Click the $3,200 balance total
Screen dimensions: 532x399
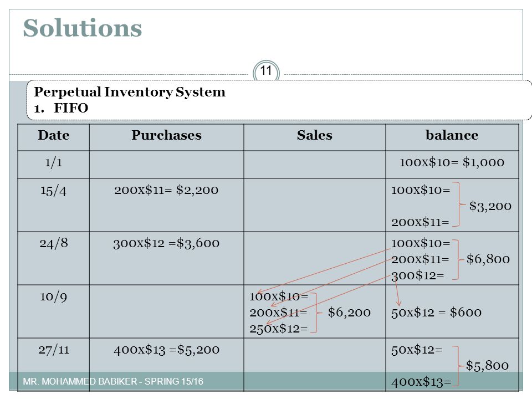pyautogui.click(x=490, y=206)
